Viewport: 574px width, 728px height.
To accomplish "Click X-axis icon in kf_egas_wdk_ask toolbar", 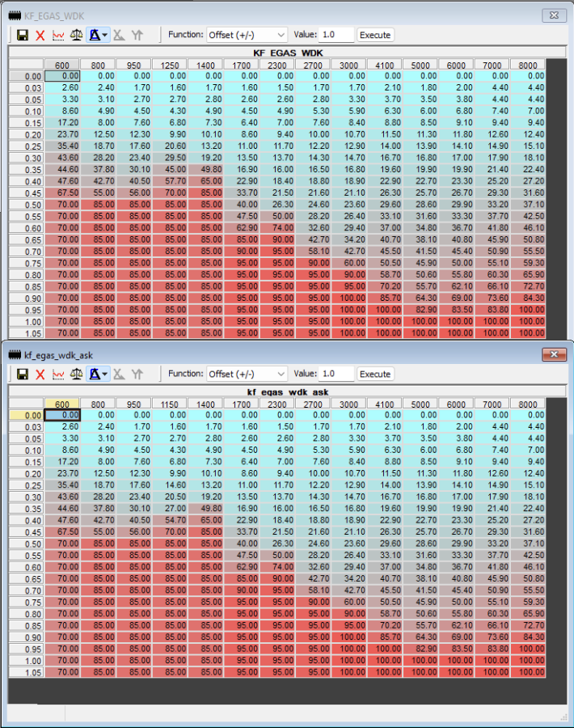I will point(120,374).
